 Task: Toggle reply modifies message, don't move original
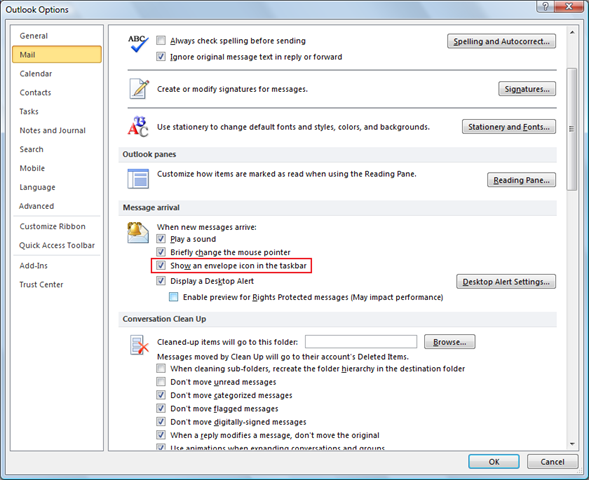pos(161,435)
